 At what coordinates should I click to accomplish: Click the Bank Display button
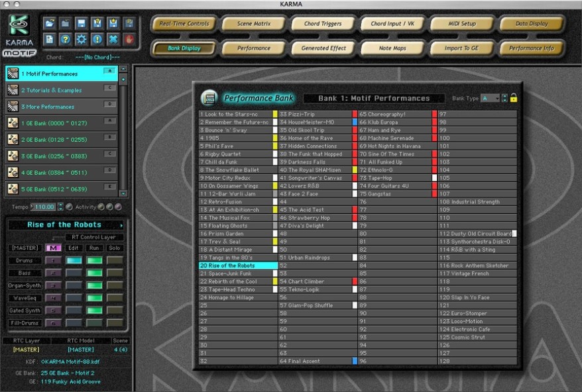click(184, 48)
